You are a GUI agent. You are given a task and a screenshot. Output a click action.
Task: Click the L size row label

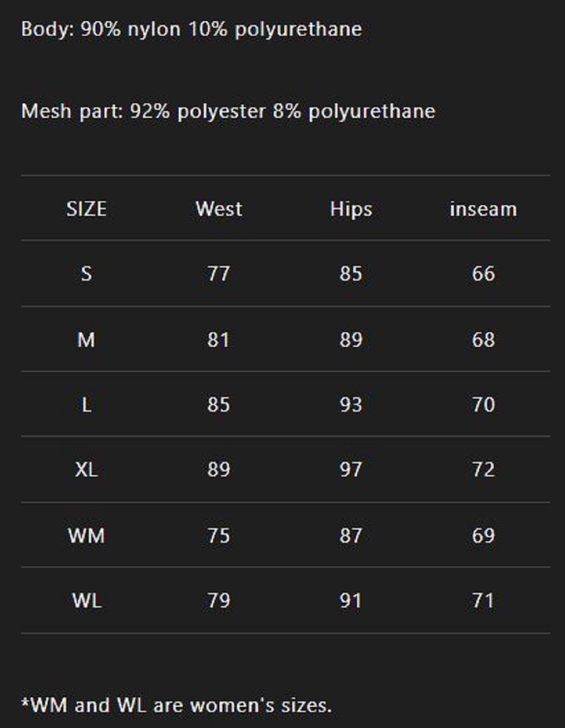click(86, 404)
